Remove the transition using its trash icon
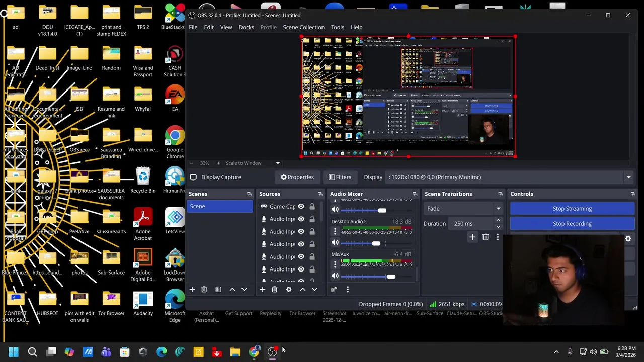Viewport: 644px width, 362px height. point(486,237)
